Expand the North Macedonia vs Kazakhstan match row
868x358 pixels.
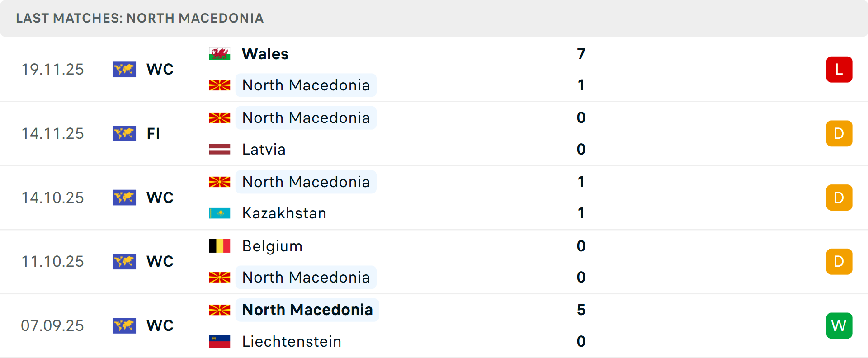pos(434,198)
